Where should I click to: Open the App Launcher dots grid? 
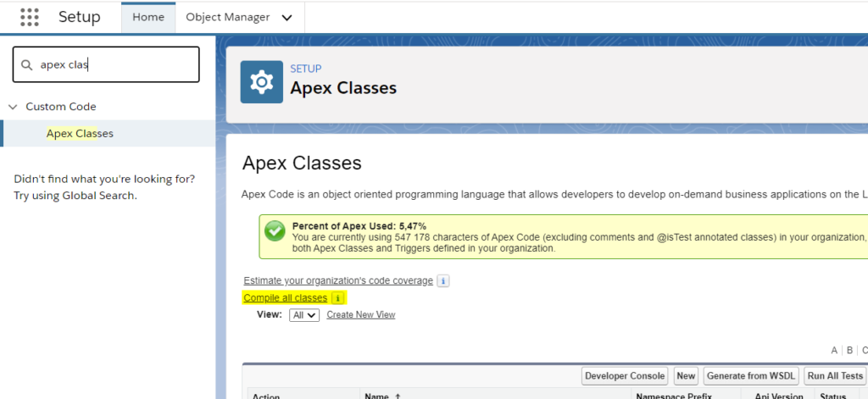tap(30, 17)
